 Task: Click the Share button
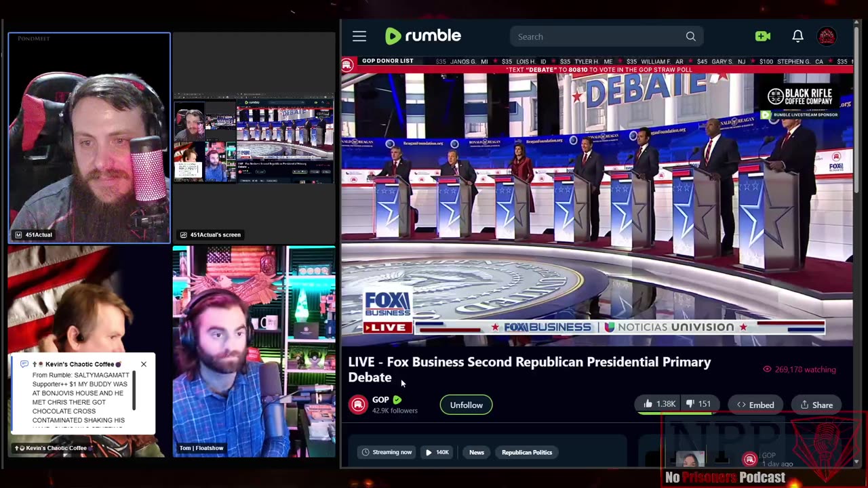(x=816, y=405)
